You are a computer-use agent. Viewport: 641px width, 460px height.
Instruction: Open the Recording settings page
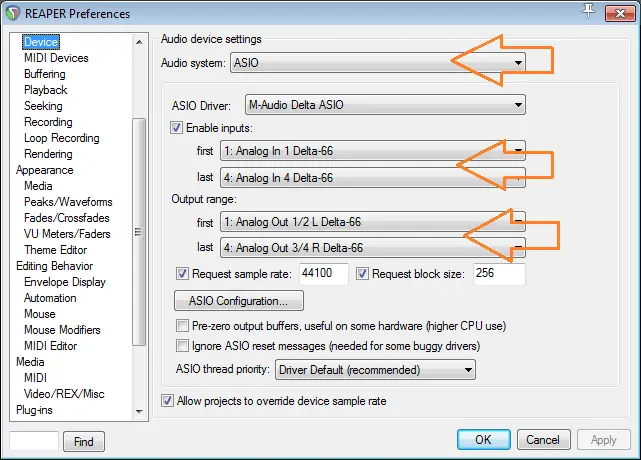pos(48,121)
